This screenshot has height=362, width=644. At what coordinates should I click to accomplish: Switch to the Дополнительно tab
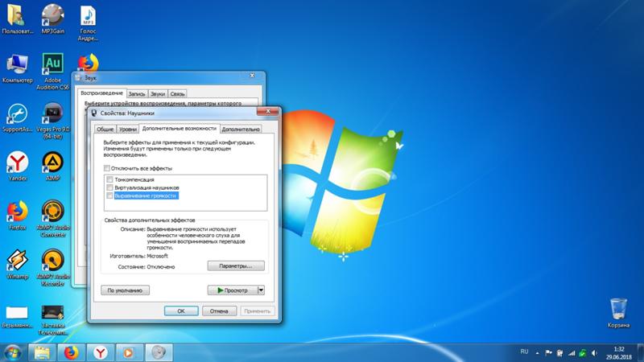(241, 129)
